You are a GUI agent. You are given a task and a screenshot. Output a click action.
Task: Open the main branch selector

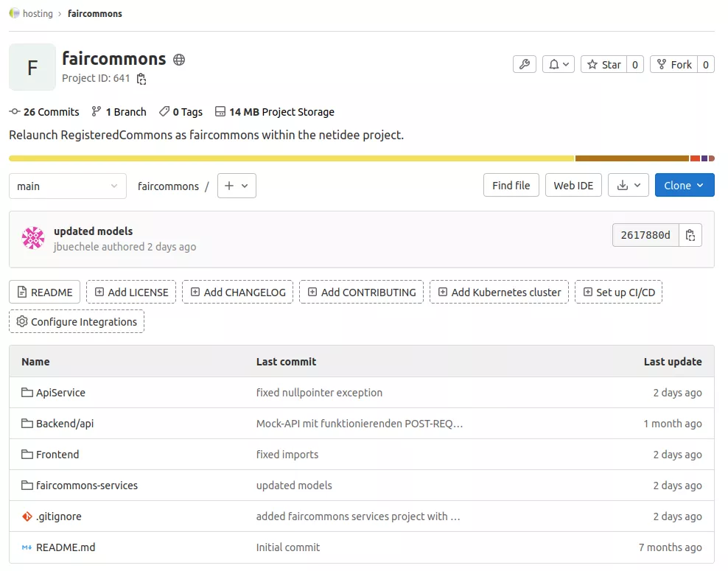[x=67, y=186]
